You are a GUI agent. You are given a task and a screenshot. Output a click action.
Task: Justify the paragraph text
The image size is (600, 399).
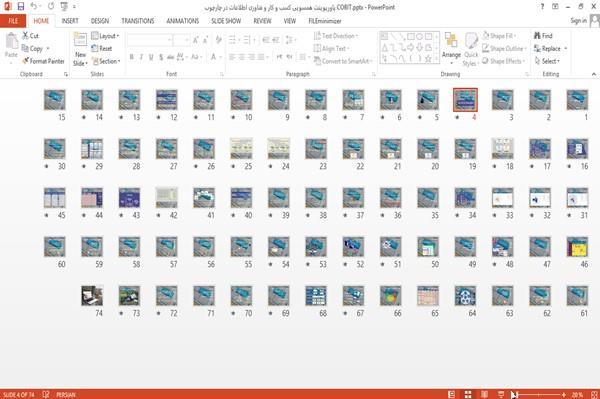[x=261, y=57]
